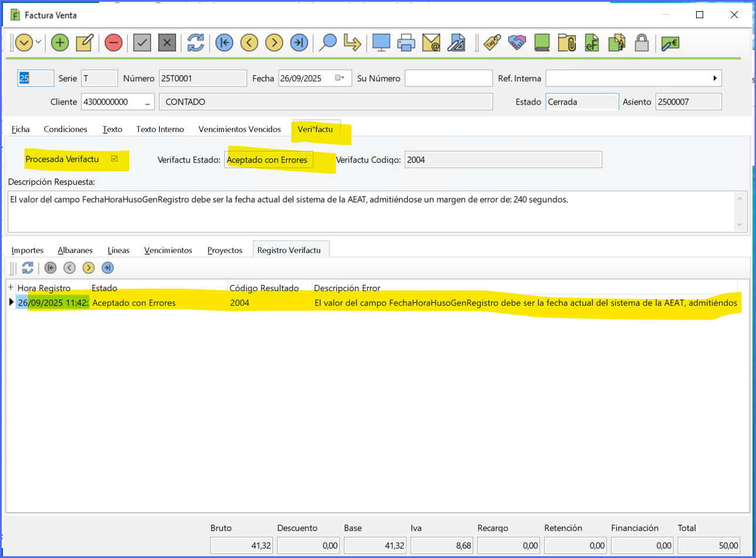
Task: Go to next row in Registro grid
Action: click(89, 268)
